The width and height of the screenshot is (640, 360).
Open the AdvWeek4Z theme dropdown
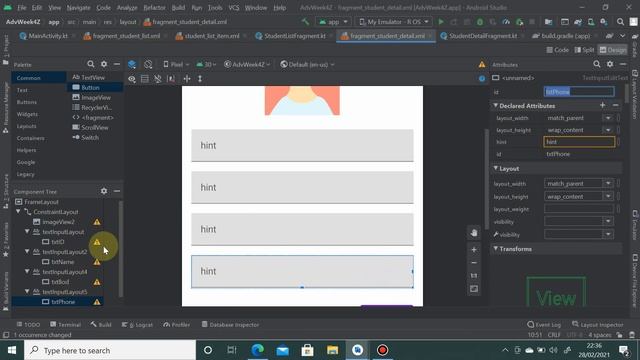pyautogui.click(x=247, y=64)
